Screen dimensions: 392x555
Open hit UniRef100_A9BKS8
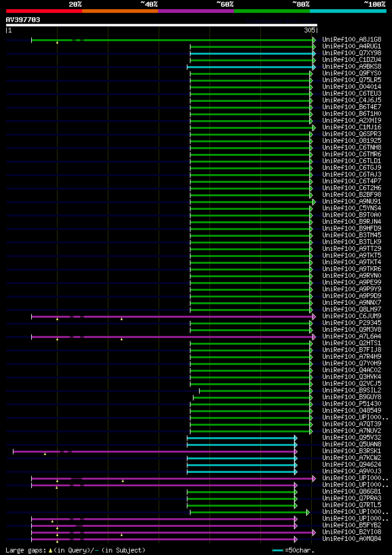click(x=352, y=67)
